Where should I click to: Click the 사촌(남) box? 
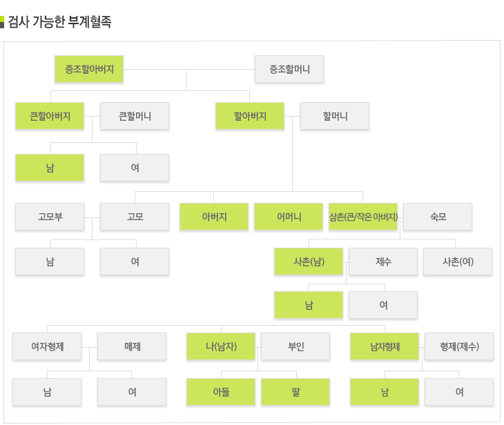point(309,261)
